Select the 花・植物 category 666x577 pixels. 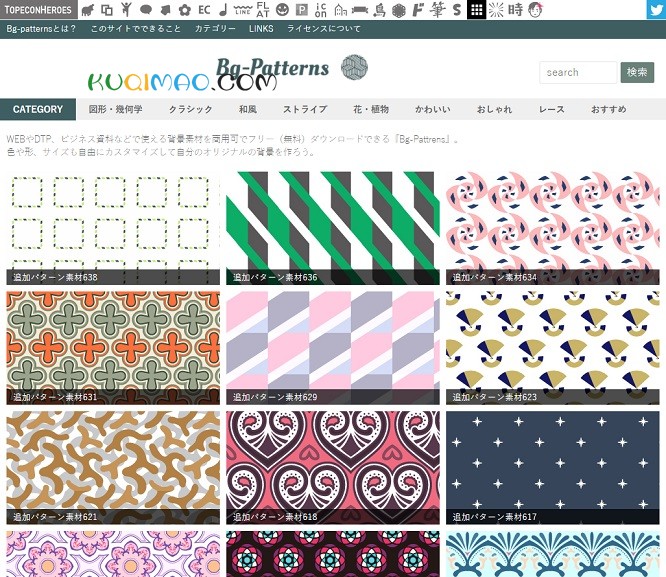371,109
